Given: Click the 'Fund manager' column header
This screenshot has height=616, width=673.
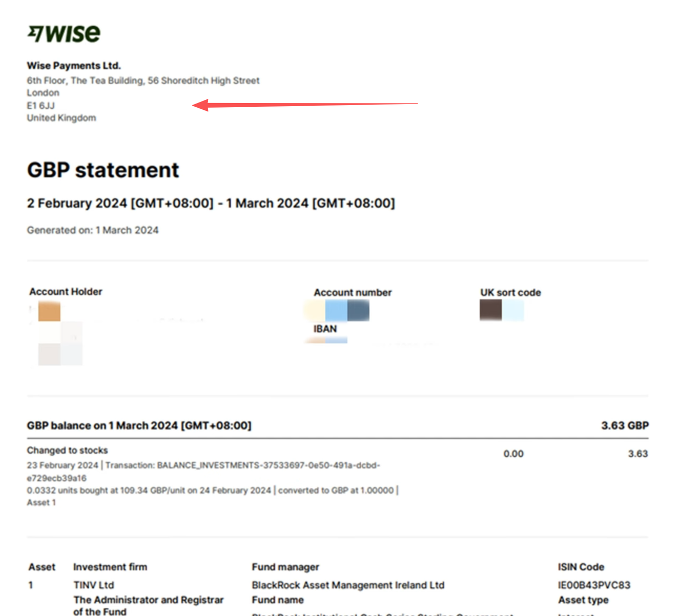Looking at the screenshot, I should pyautogui.click(x=285, y=567).
